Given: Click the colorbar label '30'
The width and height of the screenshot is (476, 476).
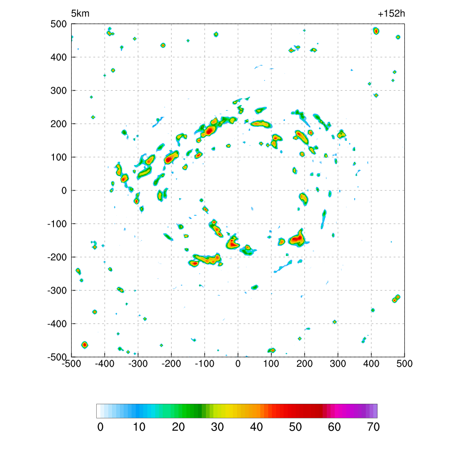Looking at the screenshot, I should coord(218,427).
